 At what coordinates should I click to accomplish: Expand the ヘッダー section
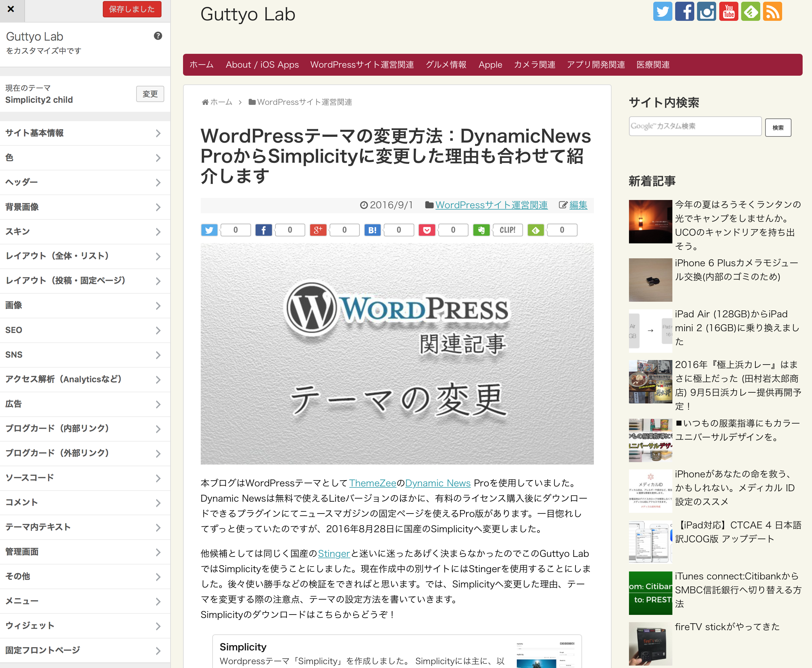85,182
